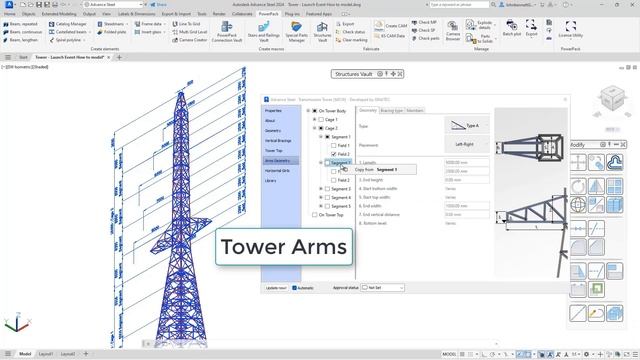The height and width of the screenshot is (360, 640).
Task: Toggle the On Tower Body checkbox
Action: coord(315,111)
